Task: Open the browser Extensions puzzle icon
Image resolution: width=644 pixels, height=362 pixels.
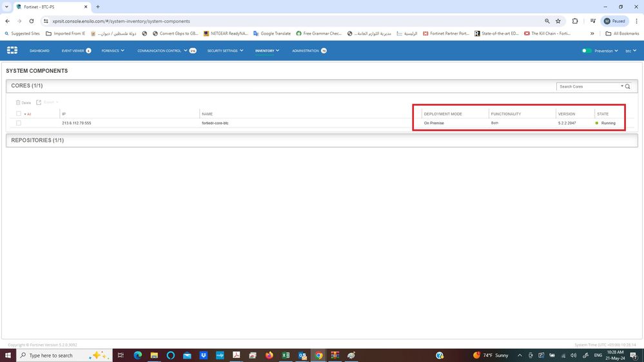Action: [x=575, y=21]
